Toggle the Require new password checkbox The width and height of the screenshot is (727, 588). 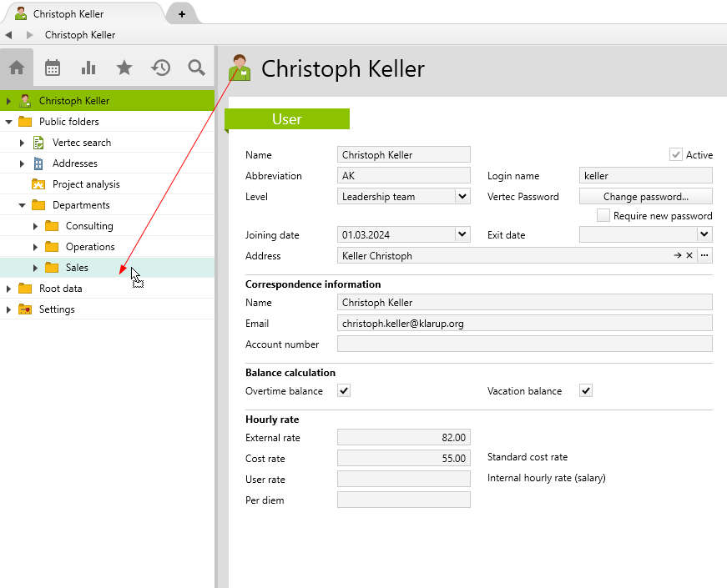[603, 216]
